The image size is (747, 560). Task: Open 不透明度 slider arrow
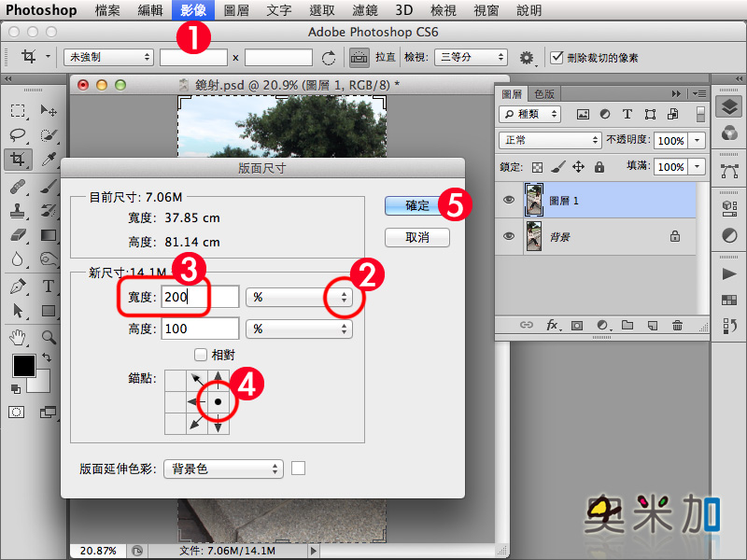[x=697, y=141]
